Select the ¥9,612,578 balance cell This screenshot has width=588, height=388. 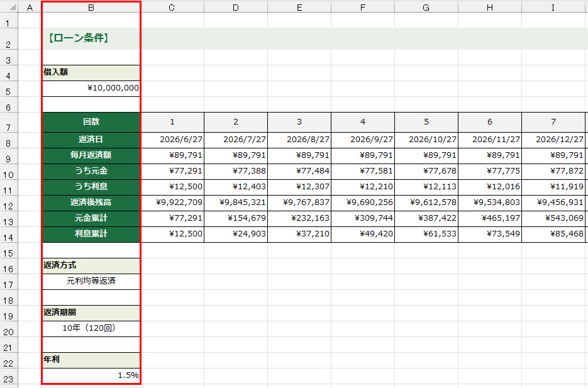[x=426, y=203]
